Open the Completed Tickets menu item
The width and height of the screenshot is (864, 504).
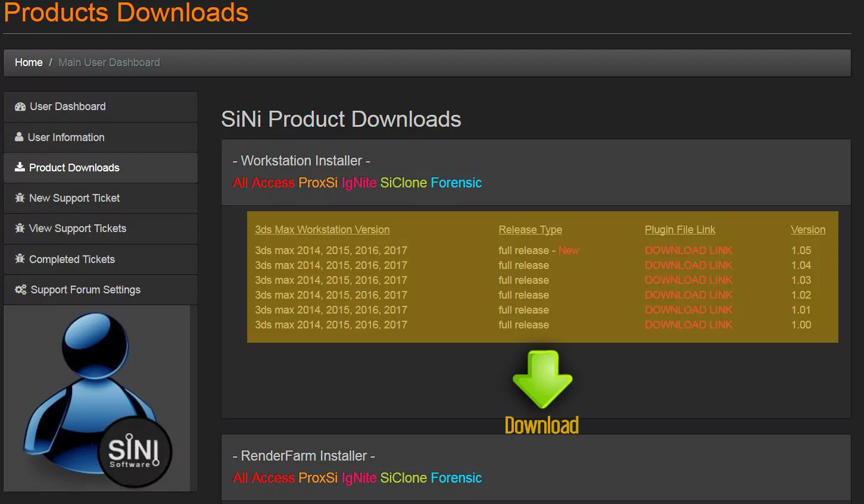click(71, 259)
